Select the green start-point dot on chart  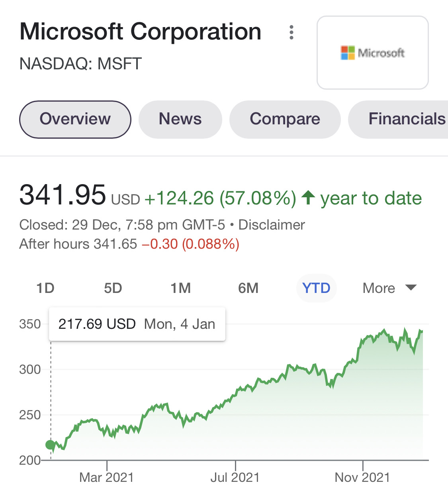(x=51, y=445)
